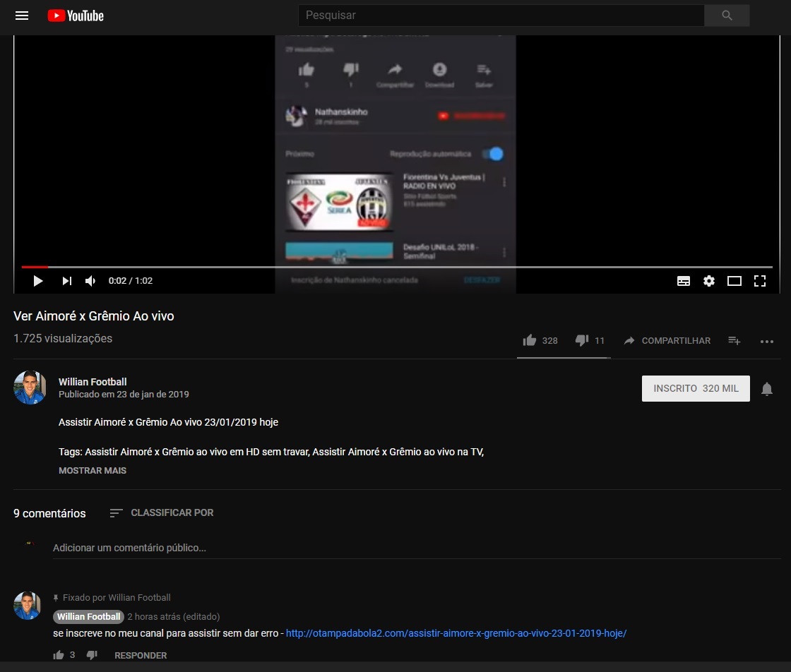Open more video actions via three dots

767,341
